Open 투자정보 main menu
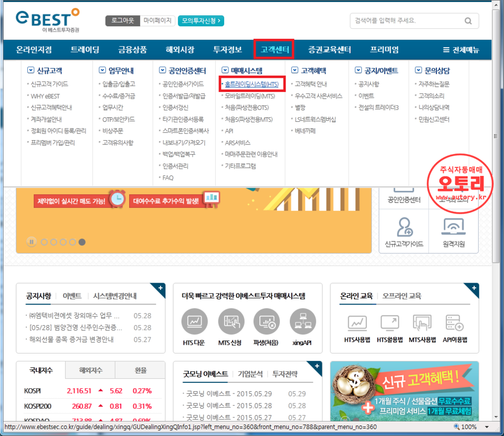The image size is (504, 436). 227,49
